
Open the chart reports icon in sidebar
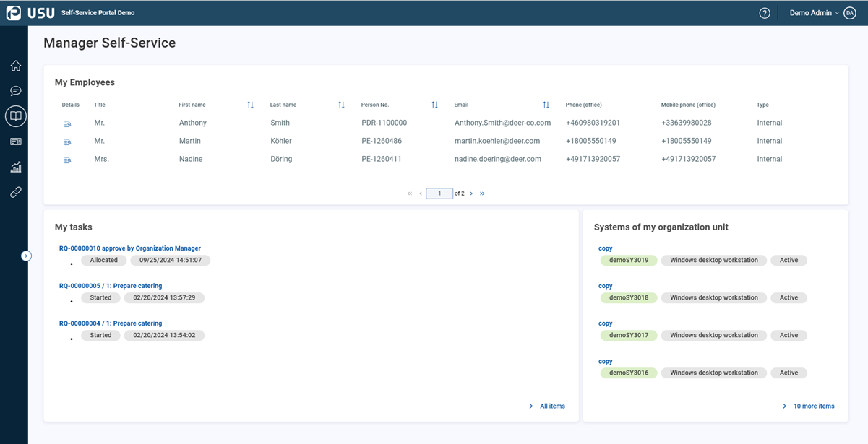[x=16, y=167]
